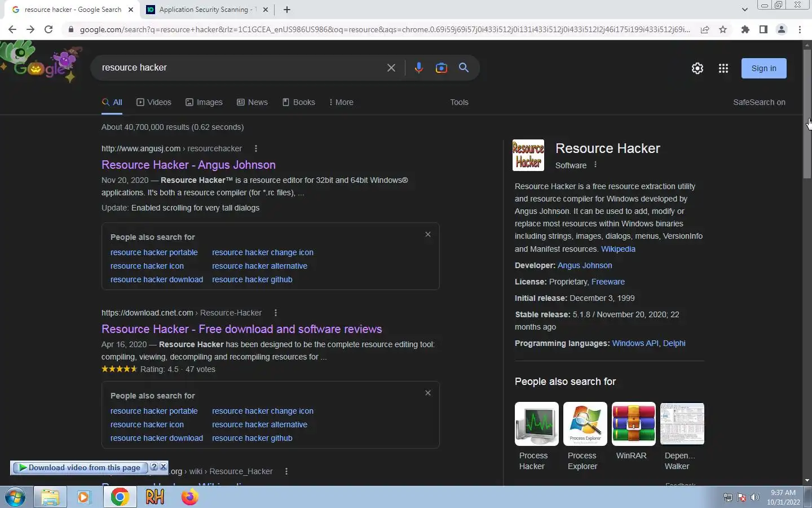
Task: Open options for the Resource_Hacker wiki result
Action: tap(286, 471)
